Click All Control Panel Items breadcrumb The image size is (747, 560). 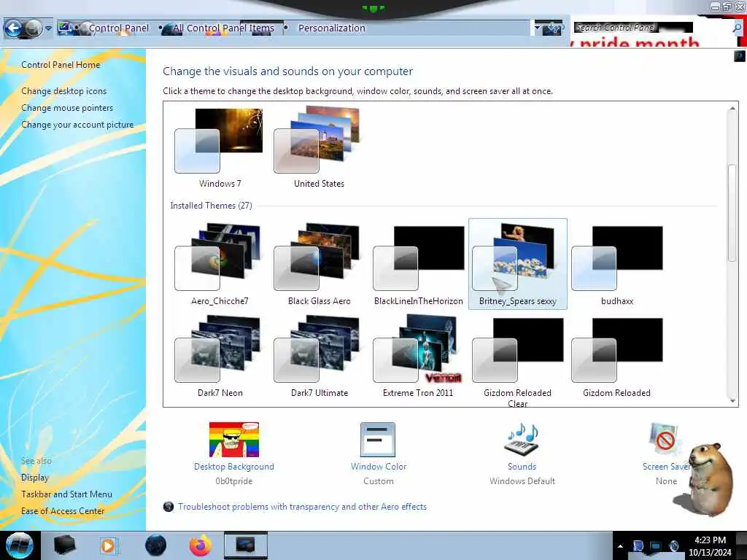coord(223,28)
